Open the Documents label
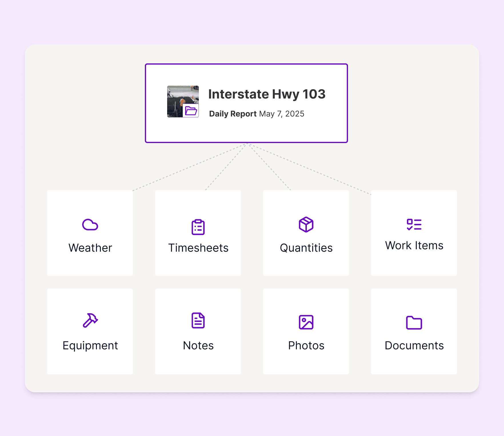The width and height of the screenshot is (504, 436). click(414, 345)
